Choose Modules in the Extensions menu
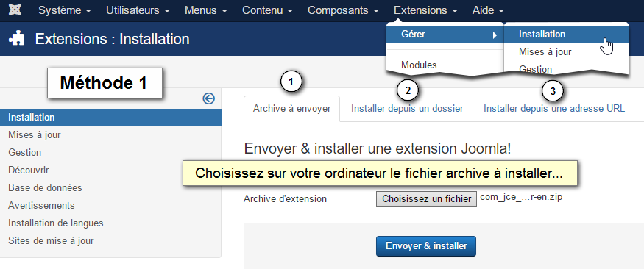This screenshot has height=269, width=644. (419, 65)
